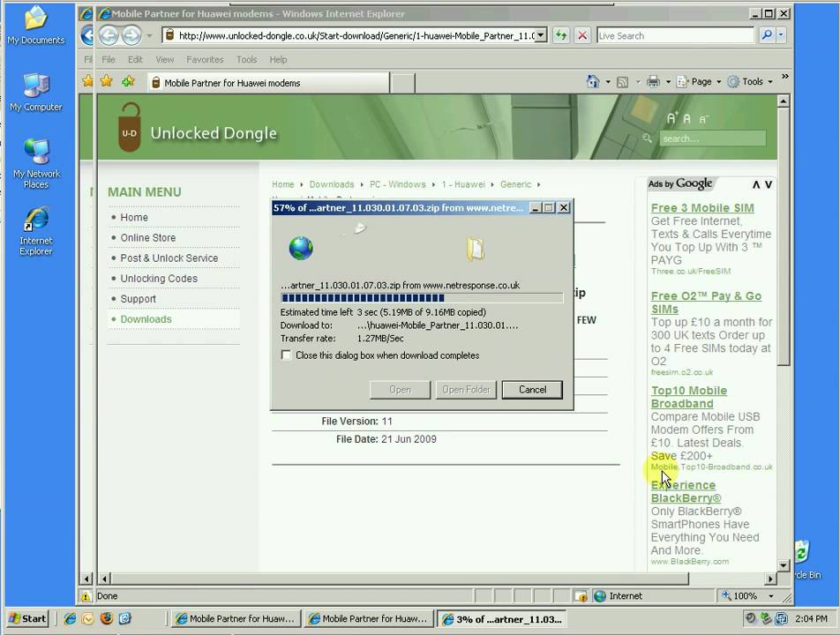Click the 2:04 PM system clock
This screenshot has width=840, height=635.
(x=811, y=618)
